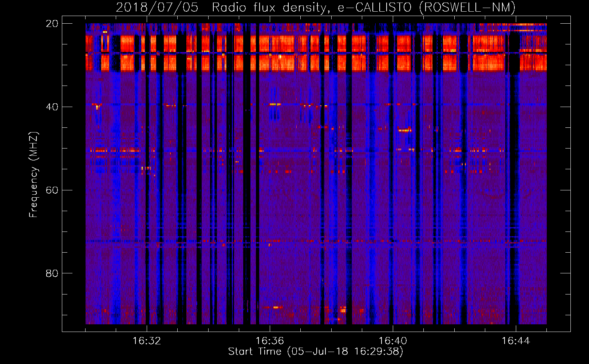Click the date "2018/07/05" in the title
This screenshot has height=364, width=589.
(157, 7)
